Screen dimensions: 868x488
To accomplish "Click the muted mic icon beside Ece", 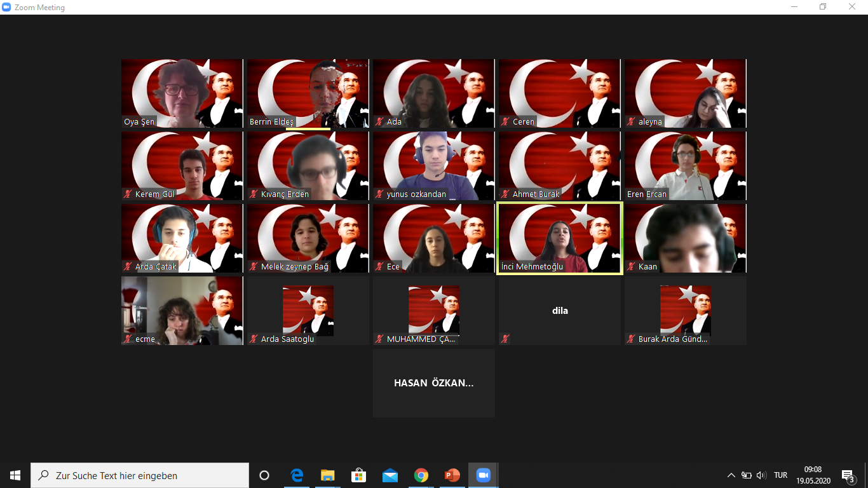I will (380, 266).
